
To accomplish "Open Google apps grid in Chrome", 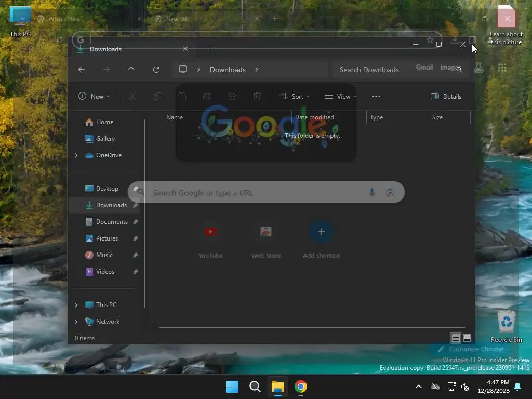I will (502, 68).
